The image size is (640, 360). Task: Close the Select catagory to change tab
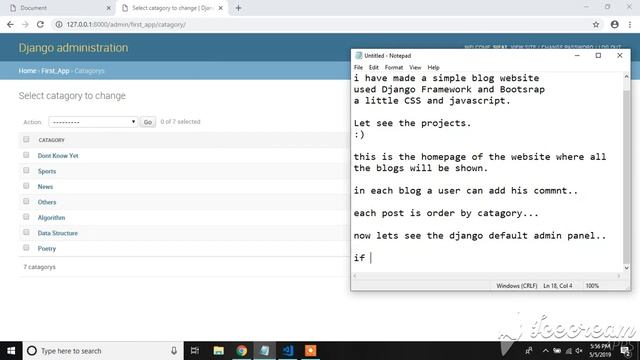pyautogui.click(x=220, y=8)
